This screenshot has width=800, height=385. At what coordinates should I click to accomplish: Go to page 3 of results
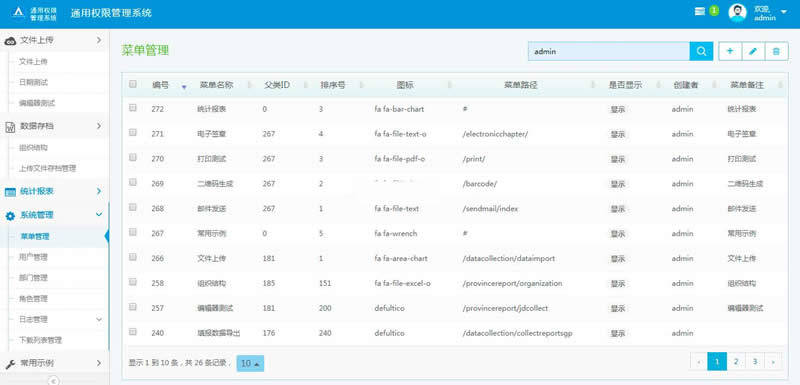point(755,362)
